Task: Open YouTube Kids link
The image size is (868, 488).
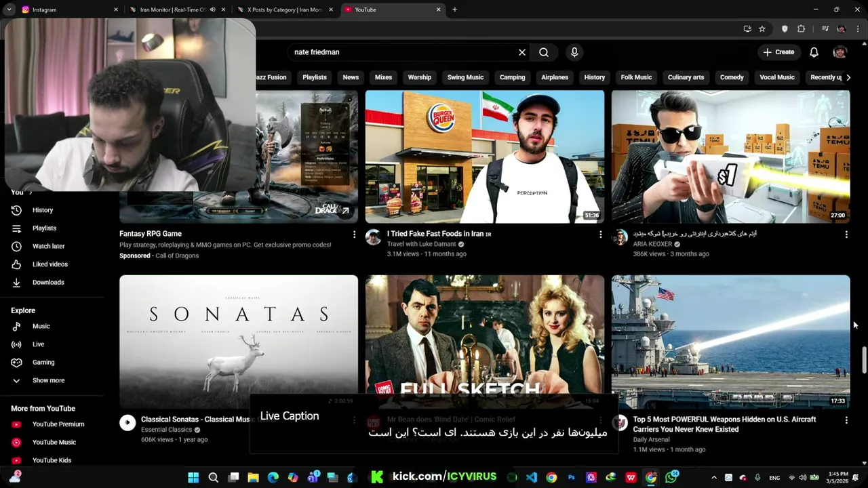Action: point(52,460)
